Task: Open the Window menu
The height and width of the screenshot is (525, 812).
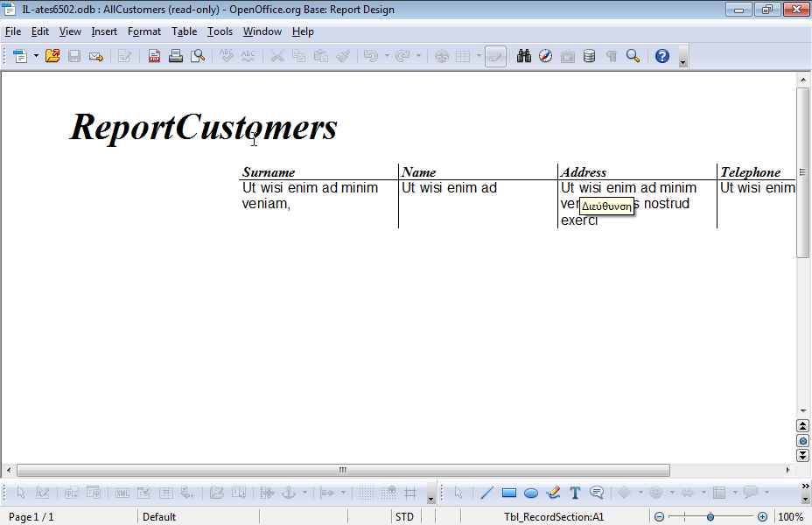Action: tap(262, 31)
